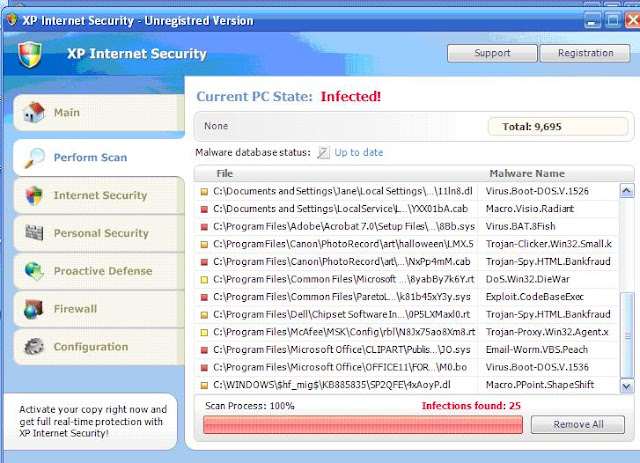The width and height of the screenshot is (640, 463).
Task: Click the Remove All button
Action: 578,425
